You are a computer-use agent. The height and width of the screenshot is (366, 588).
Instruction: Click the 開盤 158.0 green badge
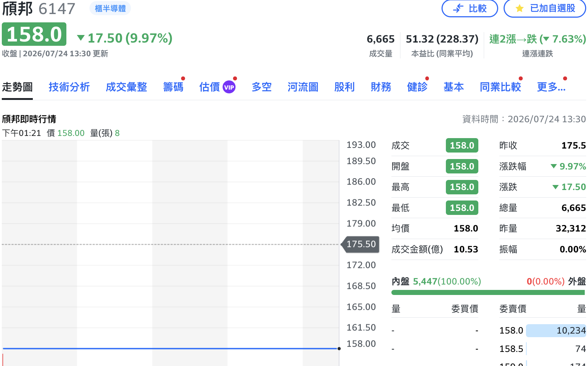coord(462,166)
